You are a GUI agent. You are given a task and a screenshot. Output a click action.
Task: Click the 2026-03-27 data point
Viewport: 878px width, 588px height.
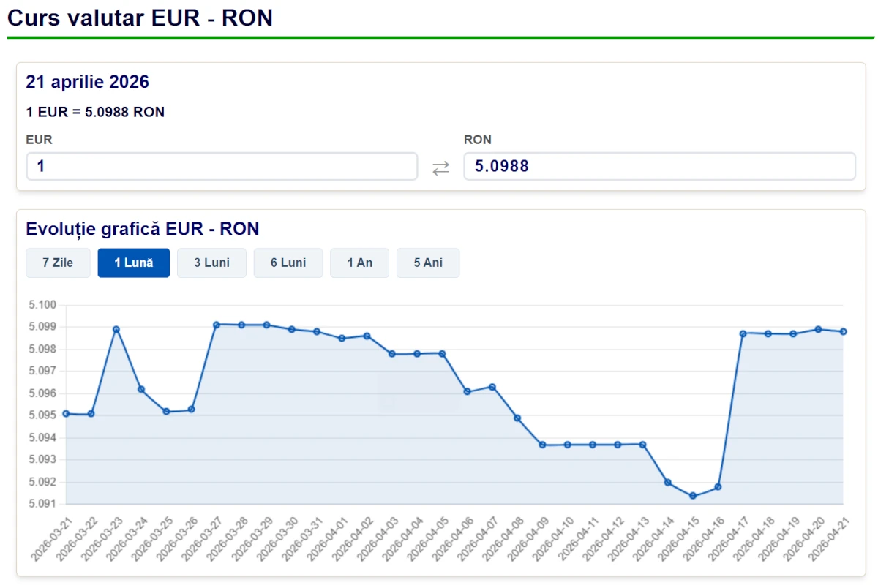(x=217, y=325)
